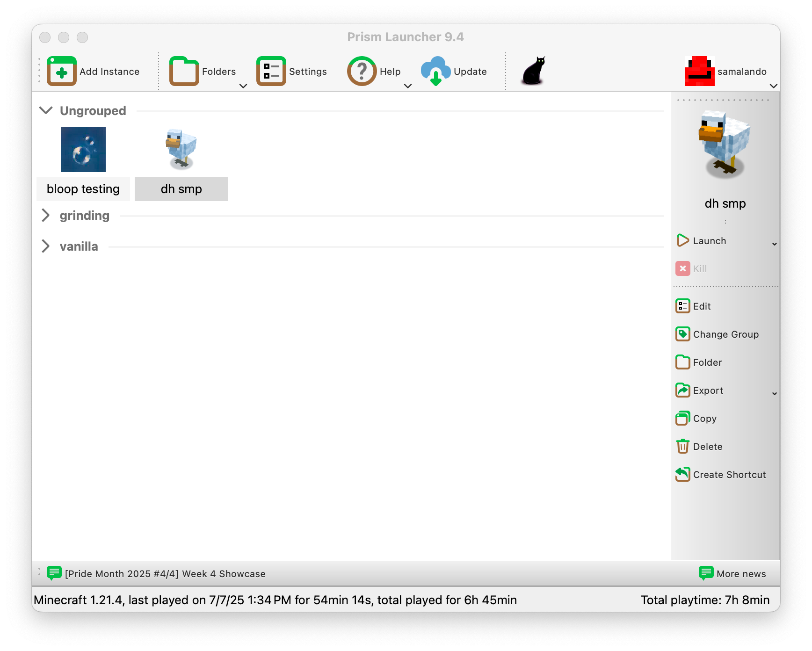This screenshot has height=651, width=812.
Task: Open Settings from the toolbar icon
Action: pos(271,71)
